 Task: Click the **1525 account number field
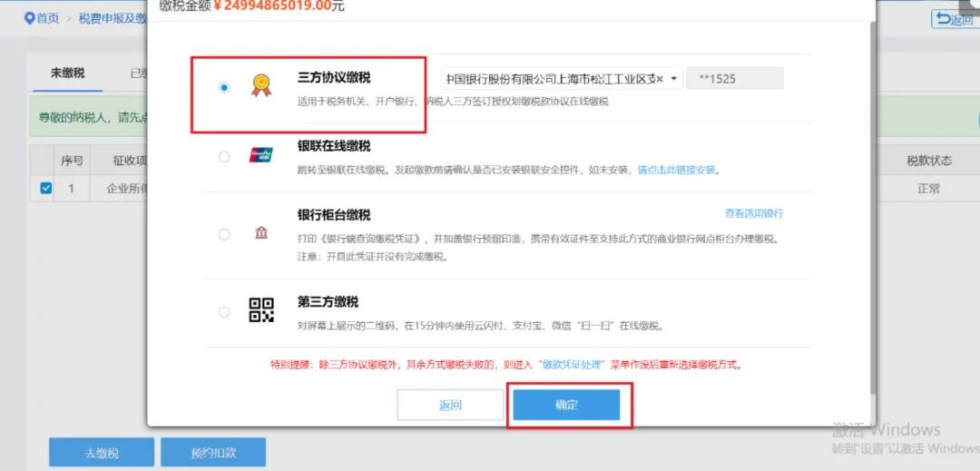coord(735,79)
